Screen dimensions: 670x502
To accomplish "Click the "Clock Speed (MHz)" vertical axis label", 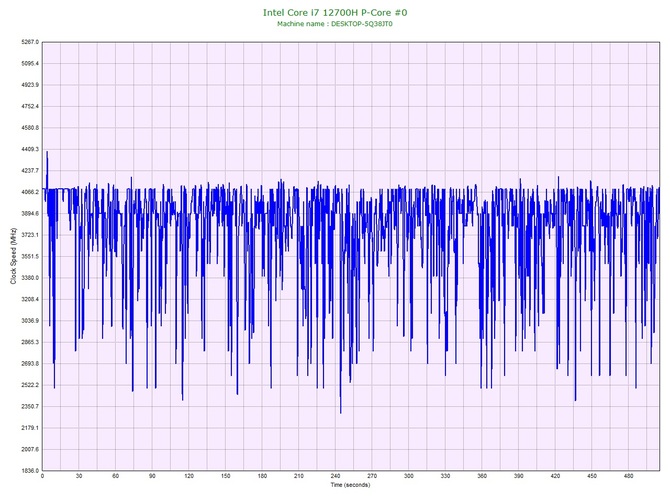I will coord(11,256).
